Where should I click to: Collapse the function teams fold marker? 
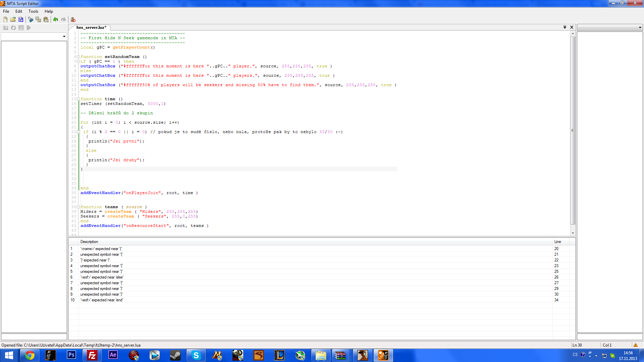point(78,207)
